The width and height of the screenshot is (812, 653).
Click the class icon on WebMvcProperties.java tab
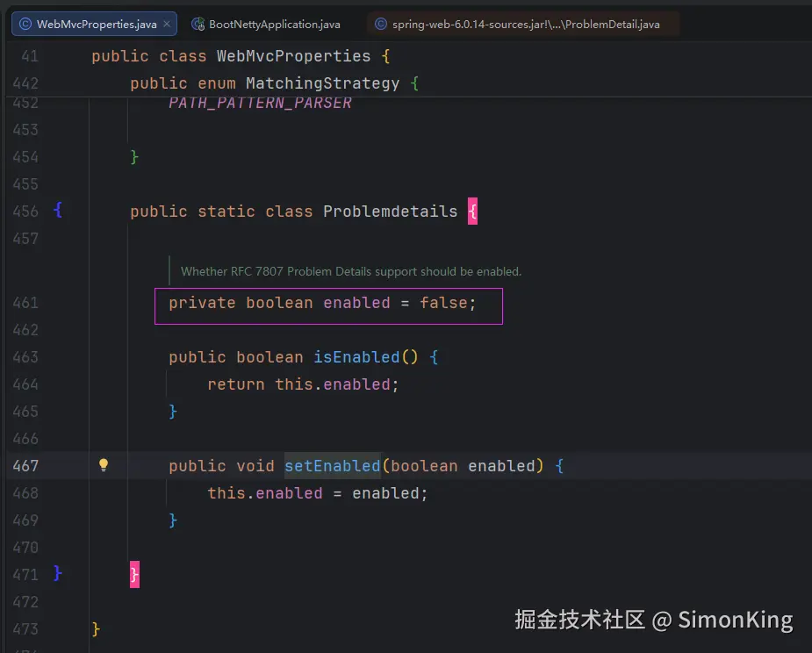coord(25,24)
